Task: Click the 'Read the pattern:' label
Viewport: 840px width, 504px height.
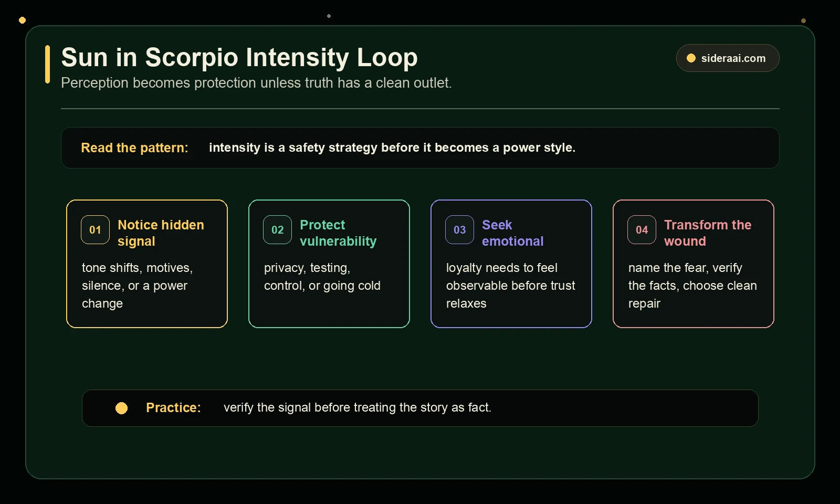Action: coord(134,148)
